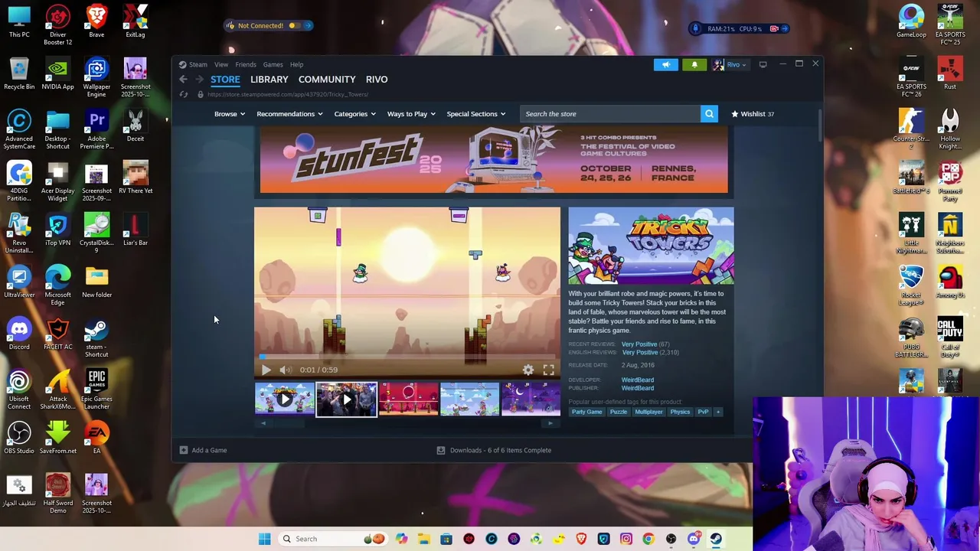Click the Add a Game plus icon

coord(183,450)
